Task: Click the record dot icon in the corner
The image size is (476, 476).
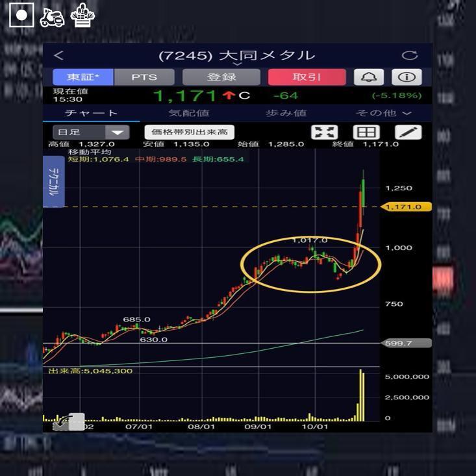Action: point(21,15)
